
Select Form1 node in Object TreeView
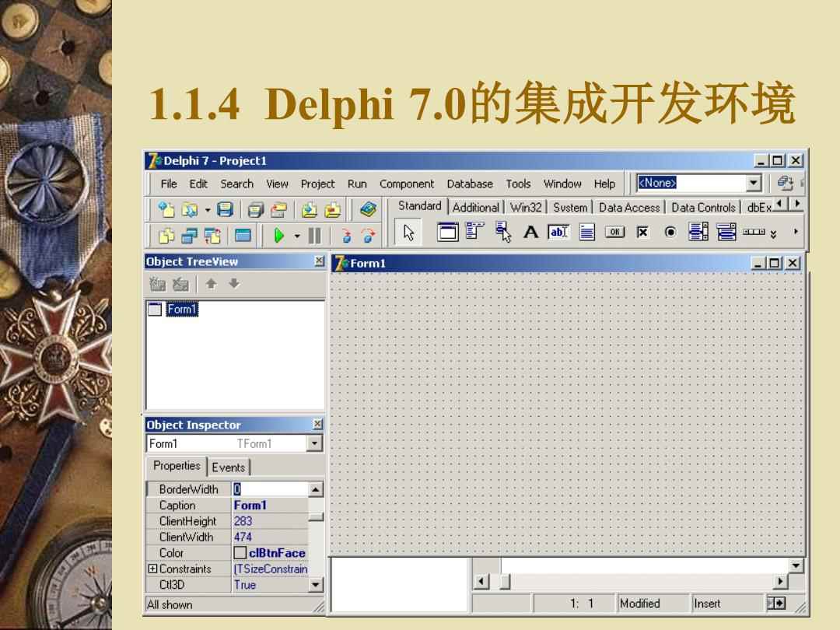pyautogui.click(x=181, y=309)
